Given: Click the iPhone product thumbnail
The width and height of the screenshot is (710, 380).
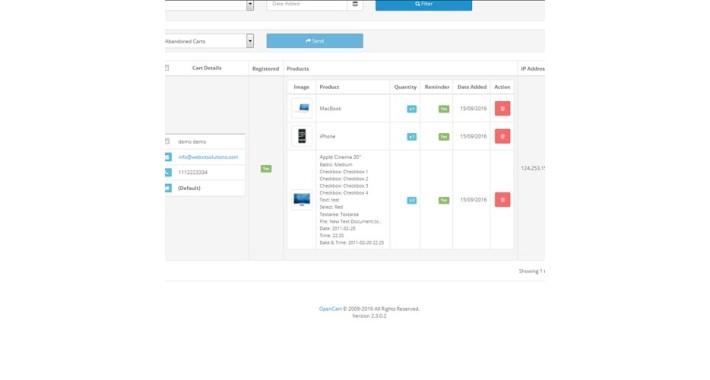Looking at the screenshot, I should coord(302,136).
